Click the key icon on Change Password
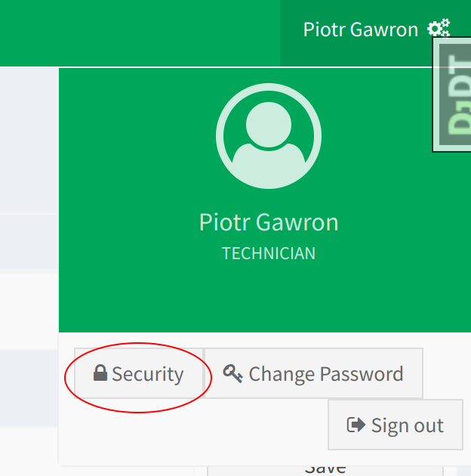Image resolution: width=471 pixels, height=476 pixels. pyautogui.click(x=232, y=373)
